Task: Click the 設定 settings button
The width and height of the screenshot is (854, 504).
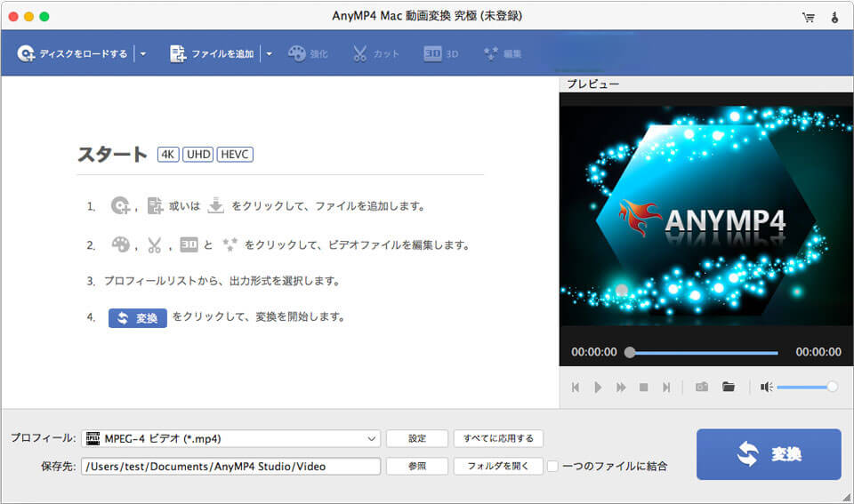Action: pos(417,439)
